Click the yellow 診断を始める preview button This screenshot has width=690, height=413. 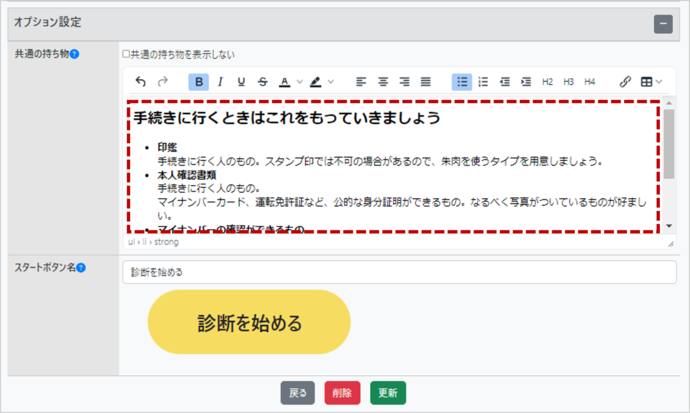coord(249,322)
